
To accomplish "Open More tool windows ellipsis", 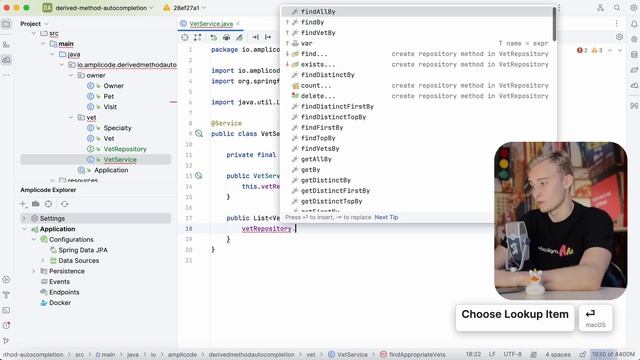I will coord(7,75).
